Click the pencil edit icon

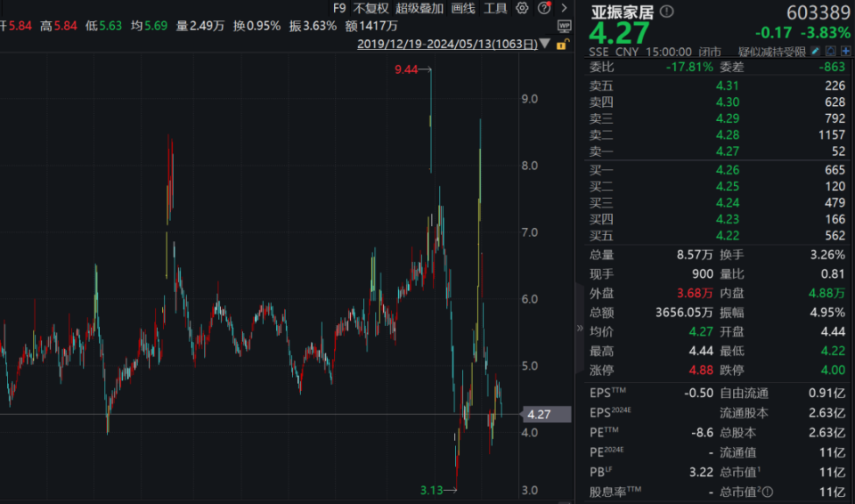point(815,52)
